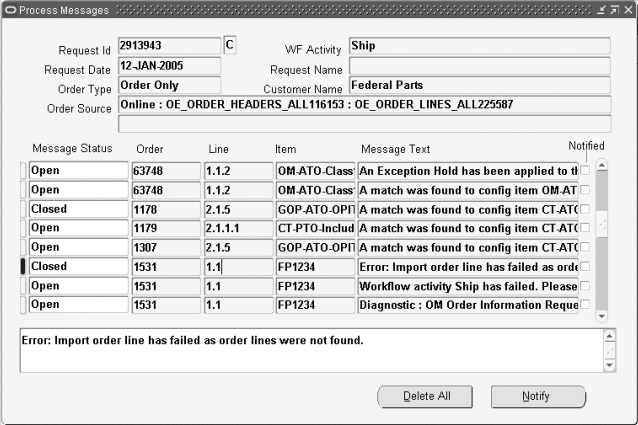638x425 pixels.
Task: Click message list scrollbar up arrow
Action: (x=602, y=165)
